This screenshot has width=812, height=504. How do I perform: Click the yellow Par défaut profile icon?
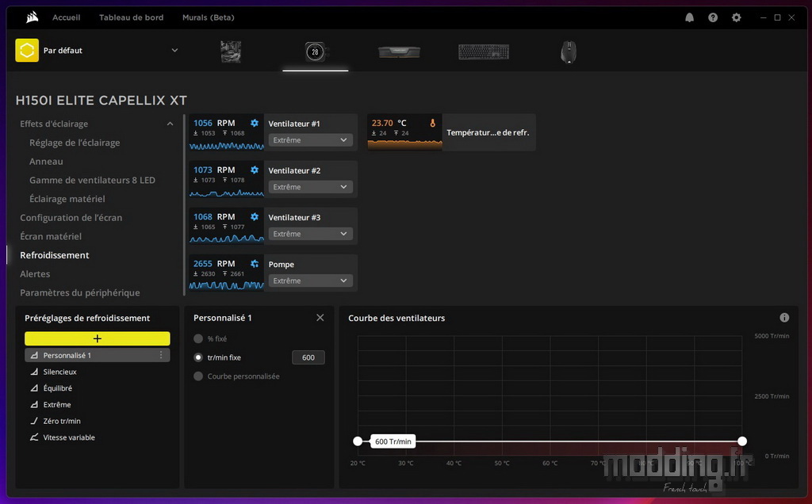click(x=27, y=50)
